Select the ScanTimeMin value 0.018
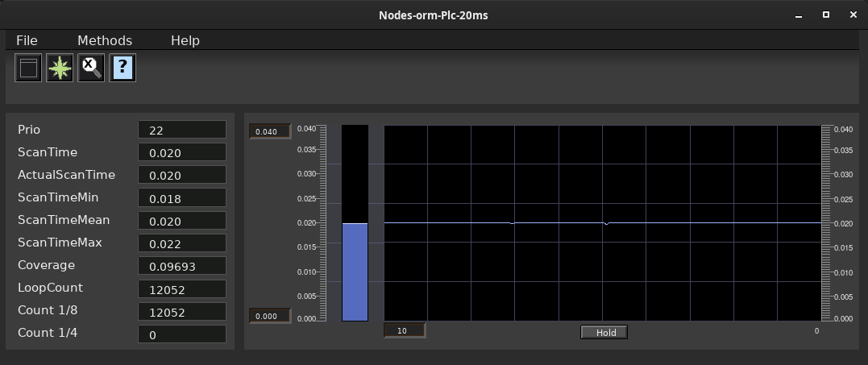This screenshot has height=365, width=868. click(182, 198)
